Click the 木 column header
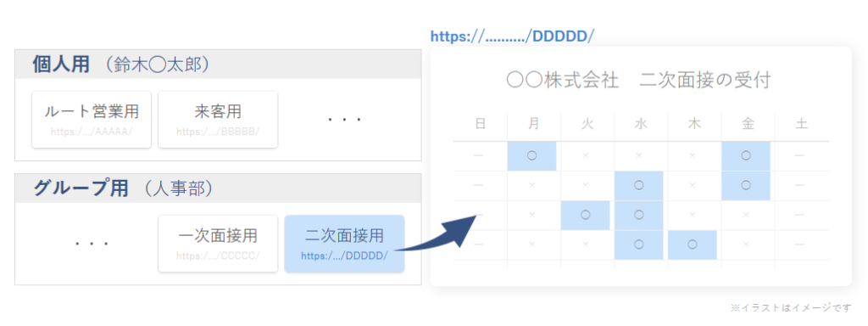Image resolution: width=868 pixels, height=326 pixels. (x=693, y=124)
